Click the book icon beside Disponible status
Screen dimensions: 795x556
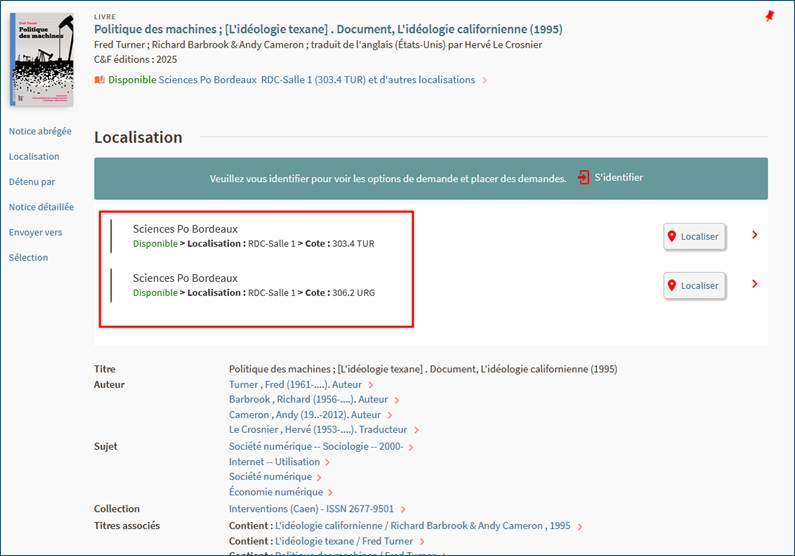coord(99,80)
